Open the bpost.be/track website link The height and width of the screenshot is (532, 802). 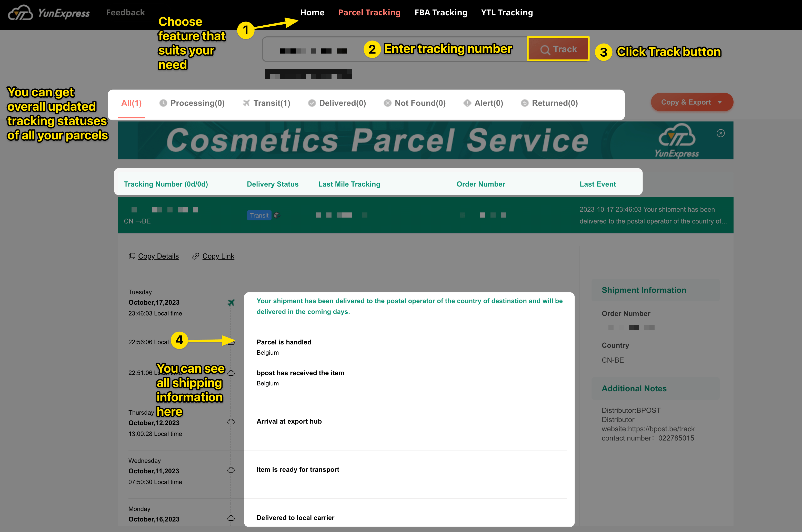[661, 429]
